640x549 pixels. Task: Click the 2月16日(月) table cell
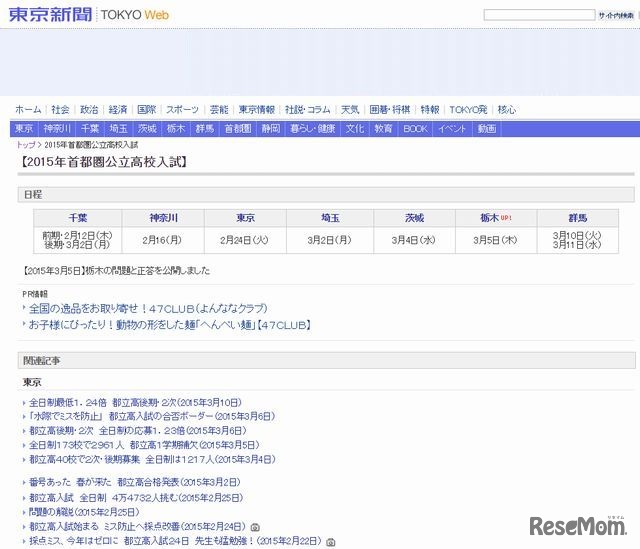coord(162,240)
